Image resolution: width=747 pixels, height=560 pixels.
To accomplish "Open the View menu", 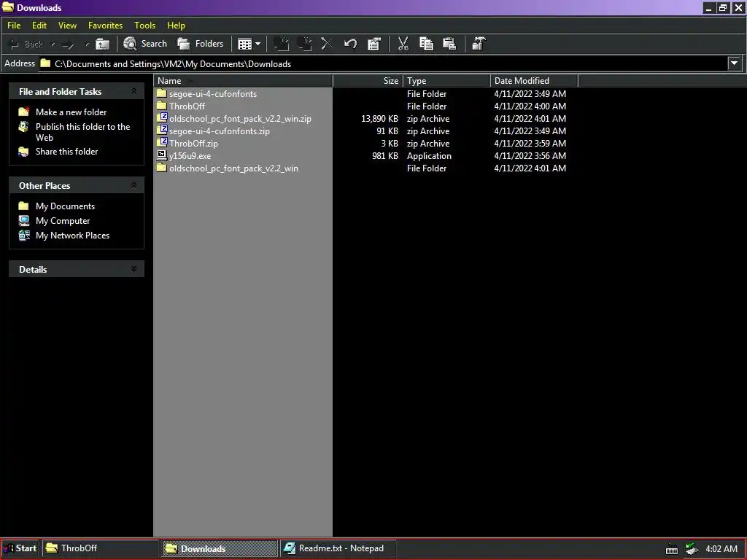I will coord(67,26).
